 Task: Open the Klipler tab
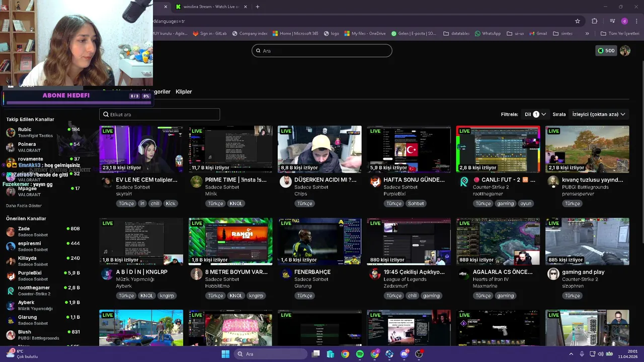[x=184, y=92]
